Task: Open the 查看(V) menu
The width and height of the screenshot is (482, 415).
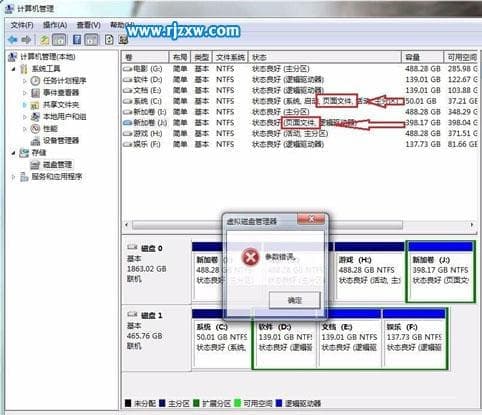Action: (88, 25)
